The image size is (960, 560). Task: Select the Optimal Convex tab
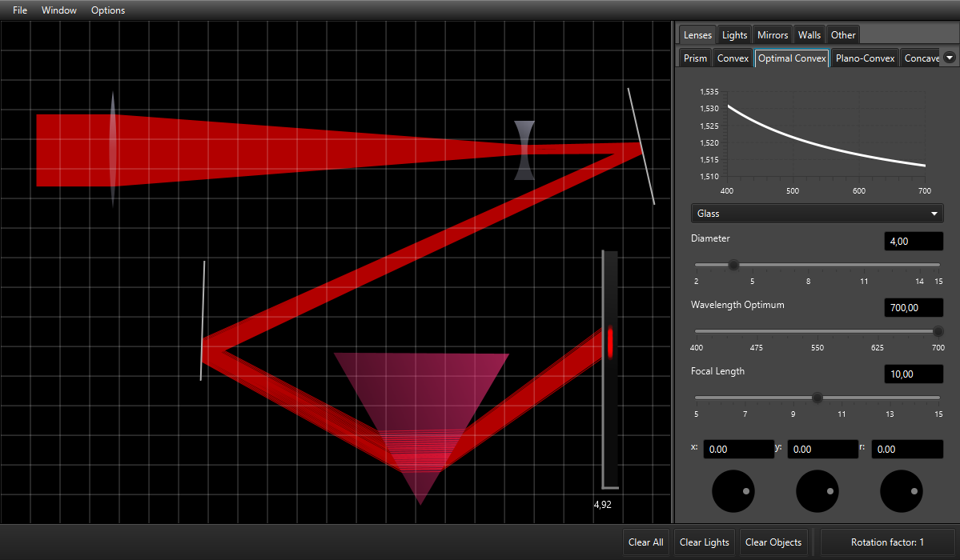pyautogui.click(x=792, y=58)
